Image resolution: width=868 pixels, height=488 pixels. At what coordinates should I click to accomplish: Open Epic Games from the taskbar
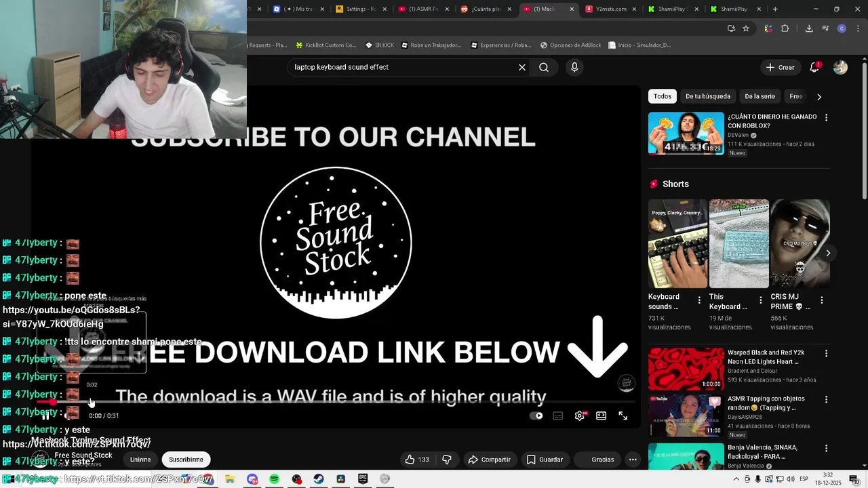pos(363,479)
